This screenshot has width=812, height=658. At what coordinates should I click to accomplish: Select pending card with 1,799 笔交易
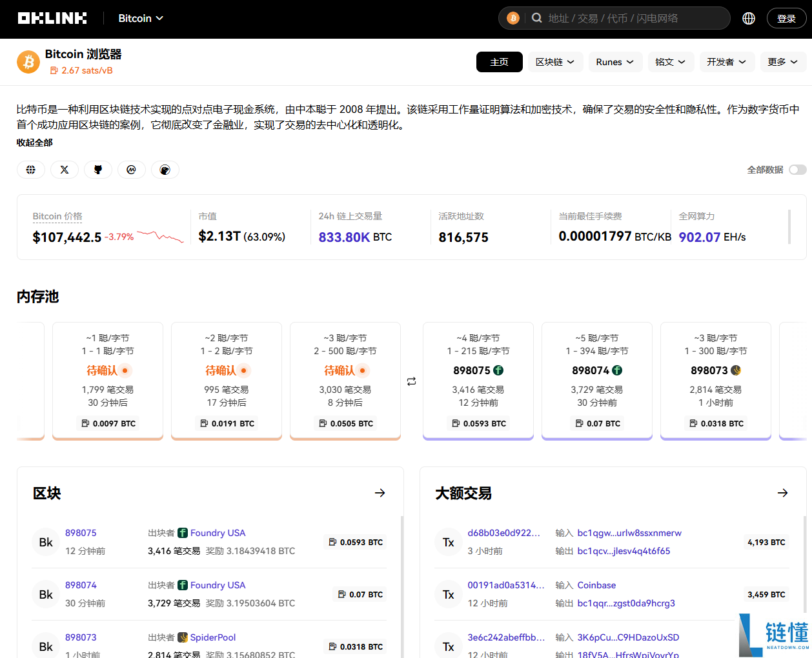coord(108,381)
